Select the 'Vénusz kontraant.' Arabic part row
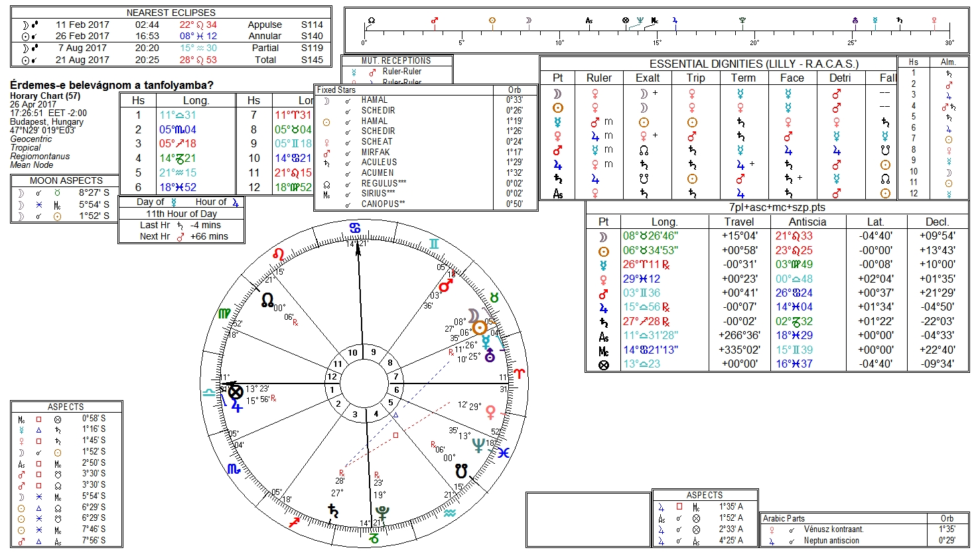This screenshot has height=554, width=980. pos(865,529)
